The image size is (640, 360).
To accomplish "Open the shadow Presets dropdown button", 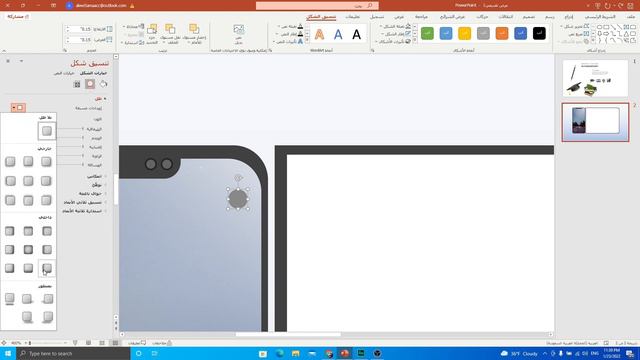I will pyautogui.click(x=18, y=107).
